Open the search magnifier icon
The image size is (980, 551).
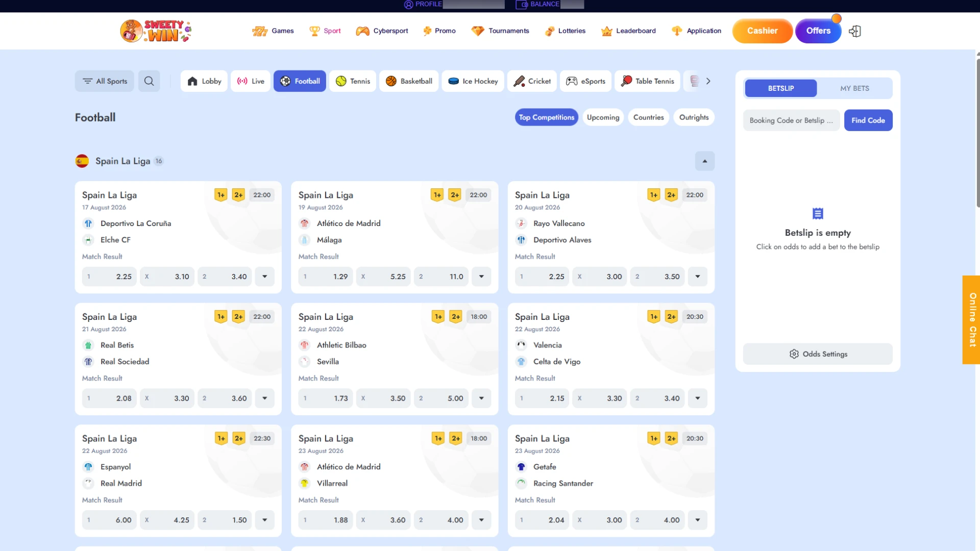[x=149, y=81]
